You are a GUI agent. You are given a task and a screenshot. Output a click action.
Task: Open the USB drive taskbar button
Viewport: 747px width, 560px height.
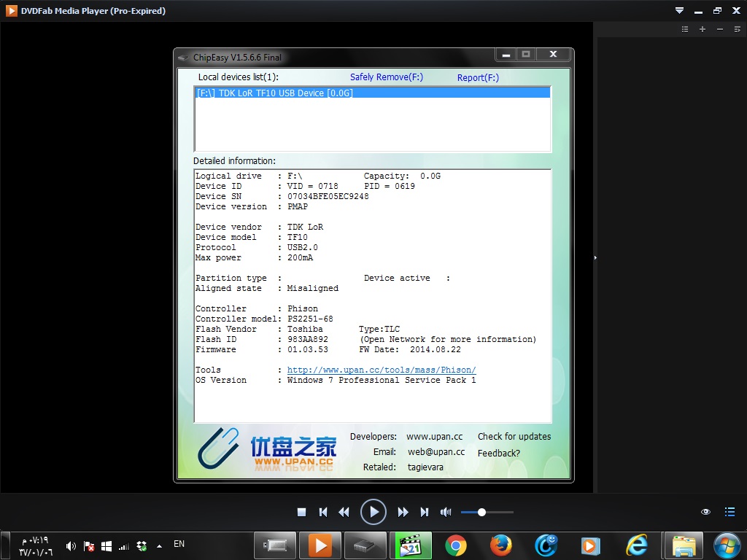click(x=275, y=545)
